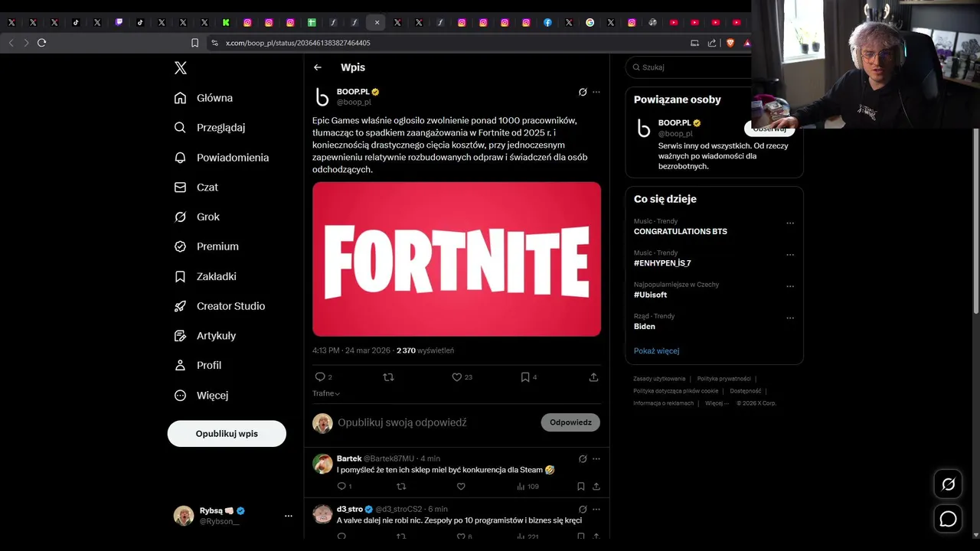Open BOOP.PL profile avatar on post

(322, 96)
